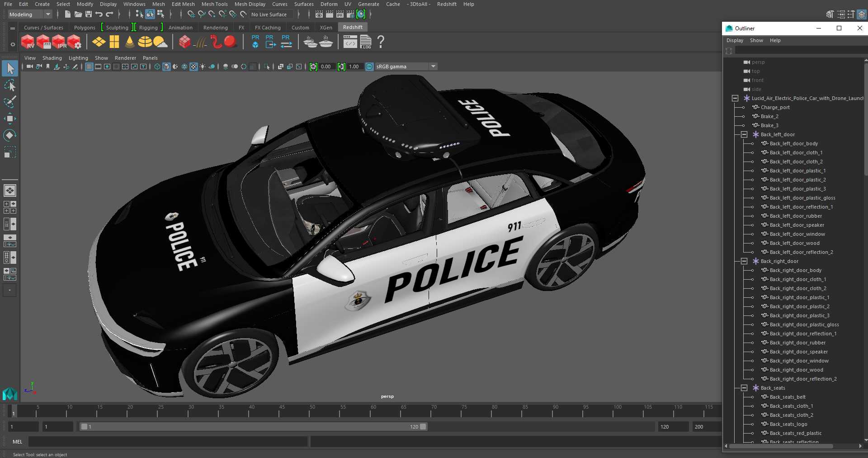Expand the toolbox layout arrow button

9,290
